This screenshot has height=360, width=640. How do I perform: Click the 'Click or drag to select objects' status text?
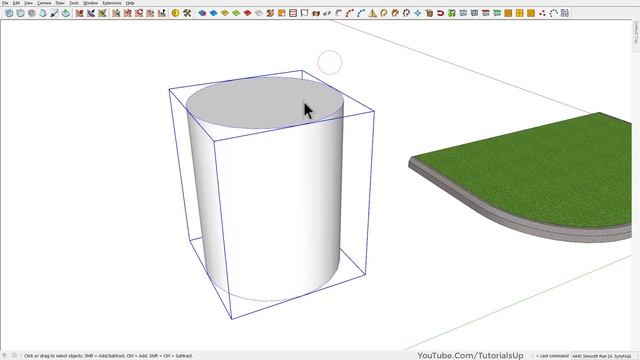pos(108,356)
